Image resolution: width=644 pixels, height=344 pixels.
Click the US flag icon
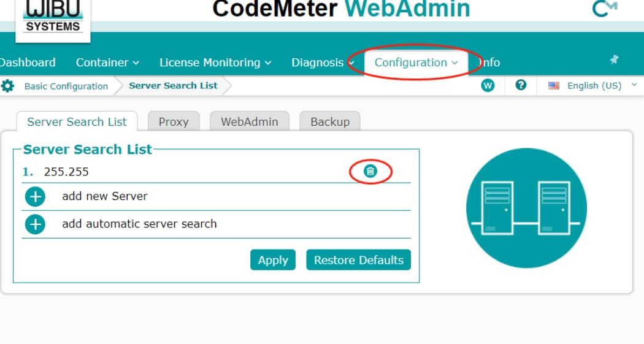(x=554, y=85)
